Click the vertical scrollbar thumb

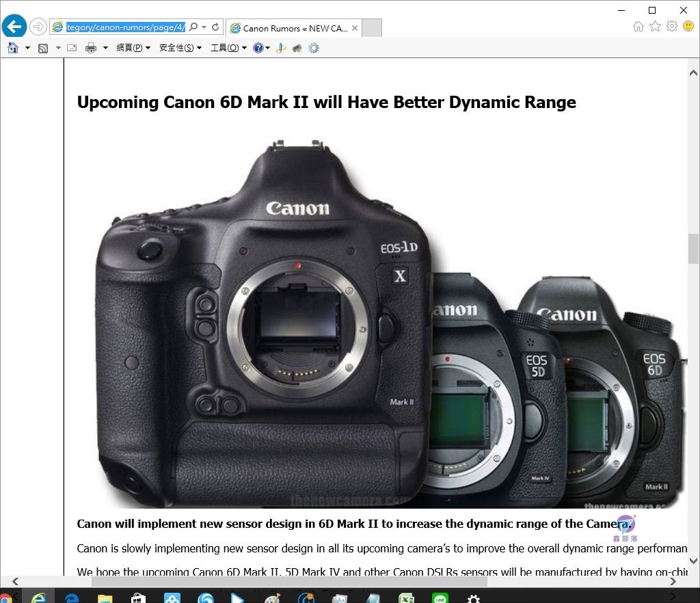tap(693, 249)
